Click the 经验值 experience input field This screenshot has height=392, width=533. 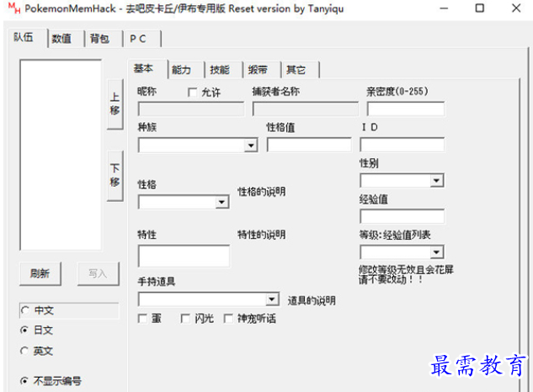point(402,217)
